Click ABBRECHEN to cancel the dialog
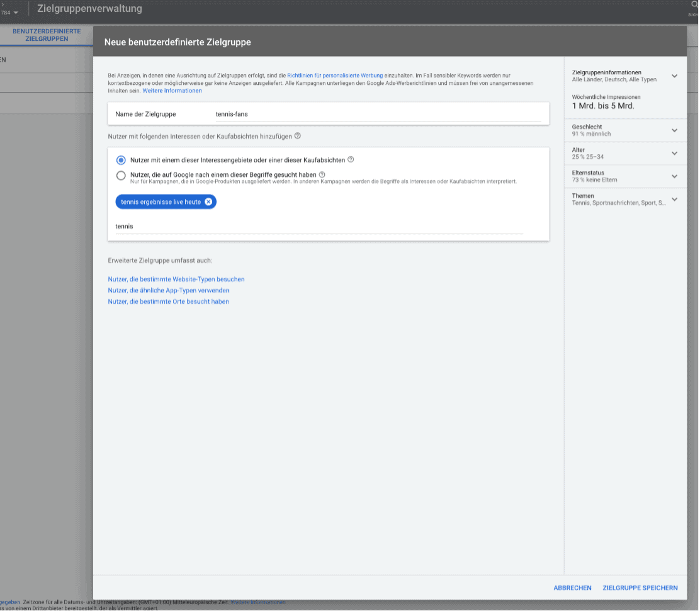The height and width of the screenshot is (613, 700). 572,588
